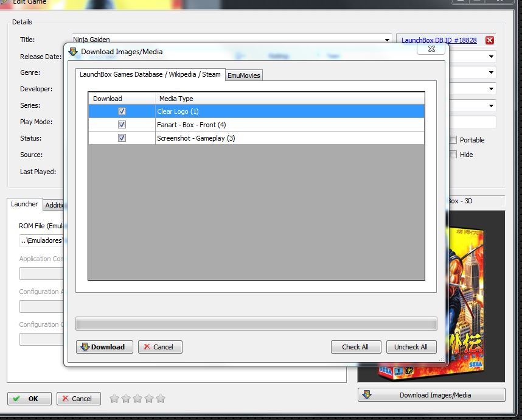
Task: Uncheck Screenshot - Gameplay checkbox
Action: pyautogui.click(x=122, y=138)
